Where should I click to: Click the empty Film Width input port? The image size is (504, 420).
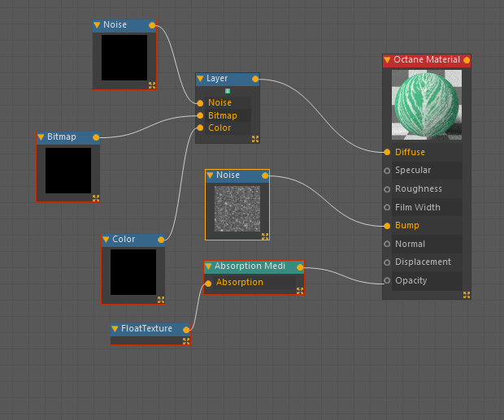coord(387,207)
